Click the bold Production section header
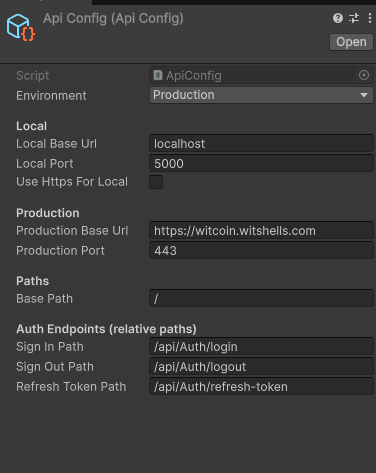376x473 pixels. pos(48,213)
